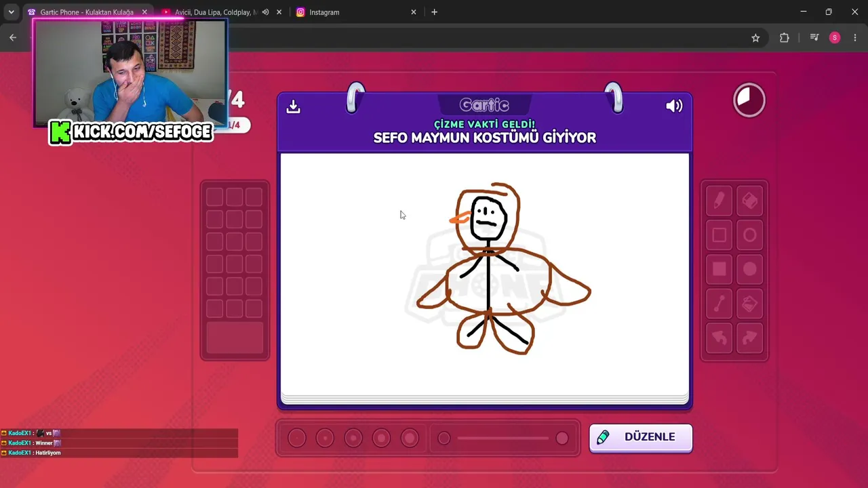Open the browser profile avatar
The image size is (868, 488).
(x=835, y=38)
